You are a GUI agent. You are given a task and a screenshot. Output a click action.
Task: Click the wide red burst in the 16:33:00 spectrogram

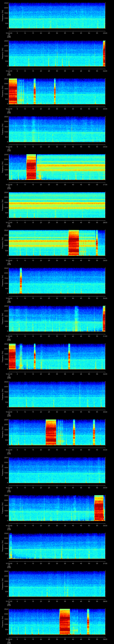51,432
